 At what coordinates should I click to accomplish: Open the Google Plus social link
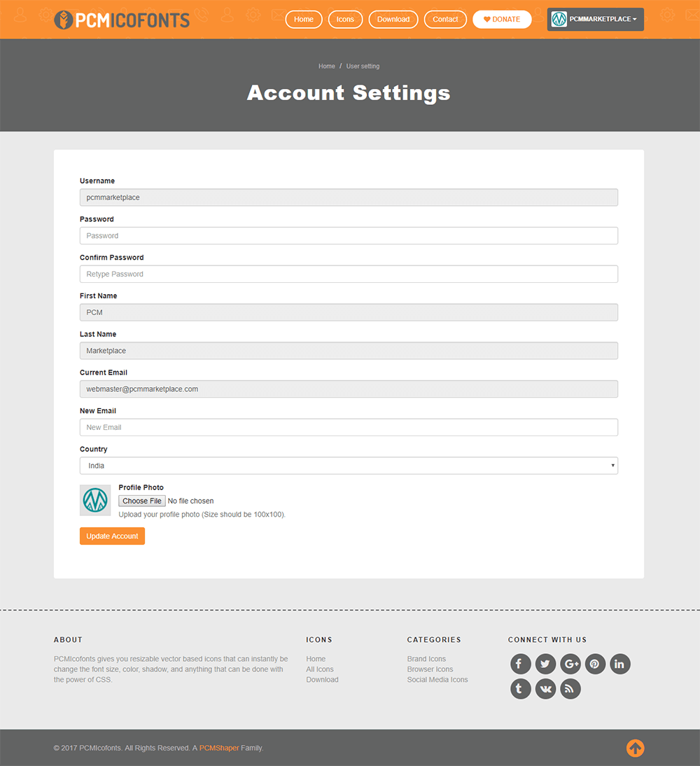pyautogui.click(x=570, y=664)
